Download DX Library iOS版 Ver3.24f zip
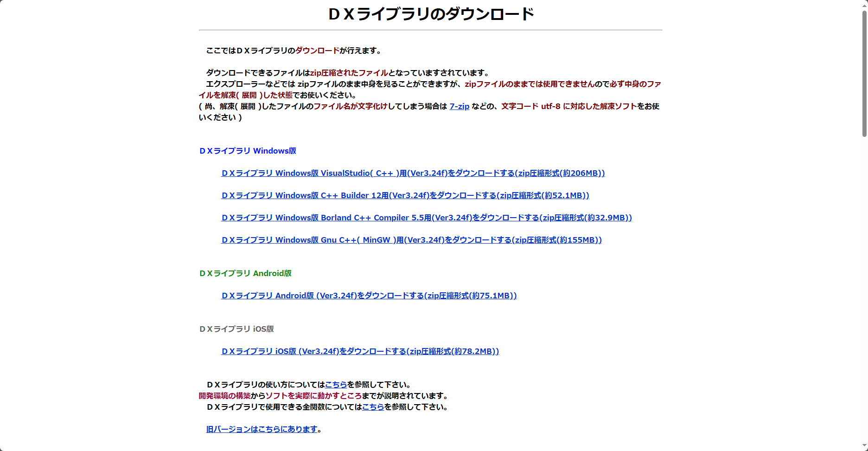This screenshot has height=451, width=868. click(x=359, y=351)
